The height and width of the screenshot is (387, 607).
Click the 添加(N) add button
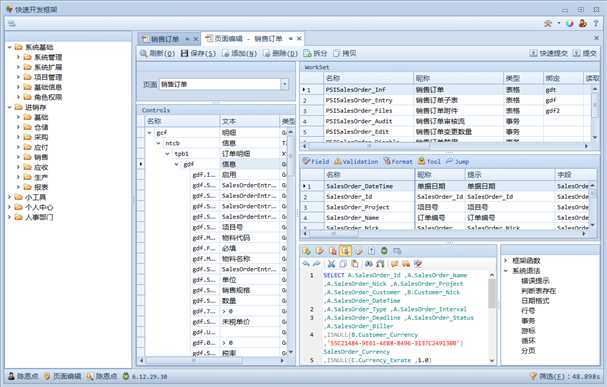(240, 53)
